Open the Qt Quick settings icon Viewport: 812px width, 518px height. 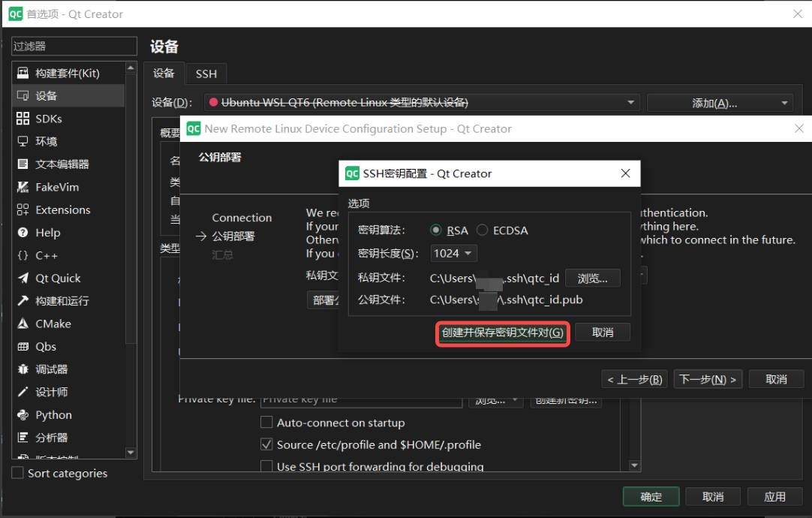click(23, 279)
